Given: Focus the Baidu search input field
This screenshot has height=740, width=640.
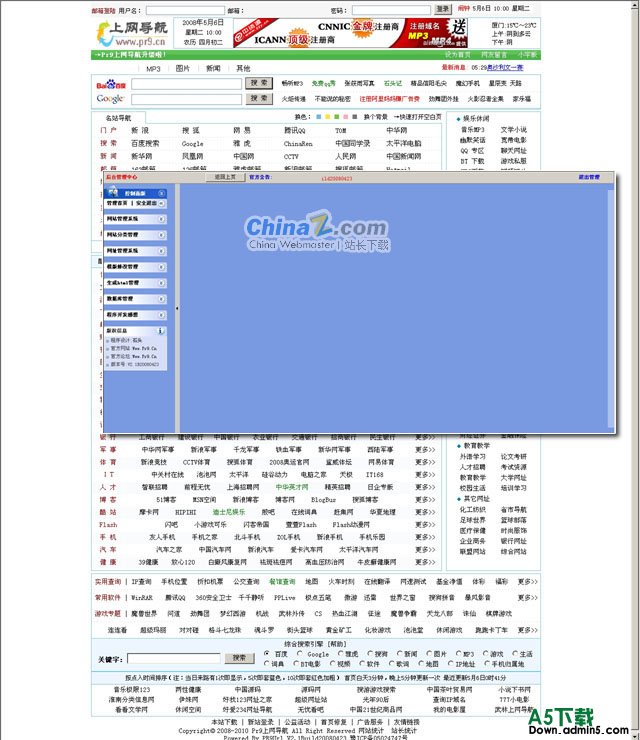Looking at the screenshot, I should point(186,84).
